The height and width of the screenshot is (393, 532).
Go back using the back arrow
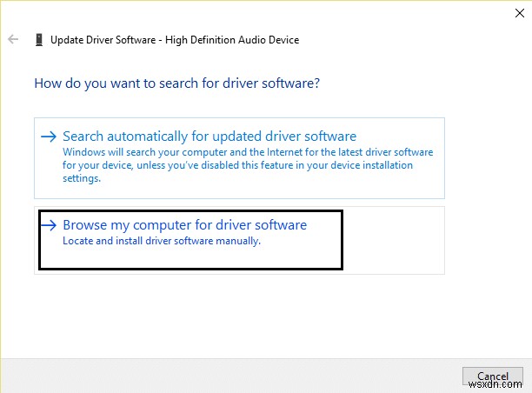click(13, 39)
